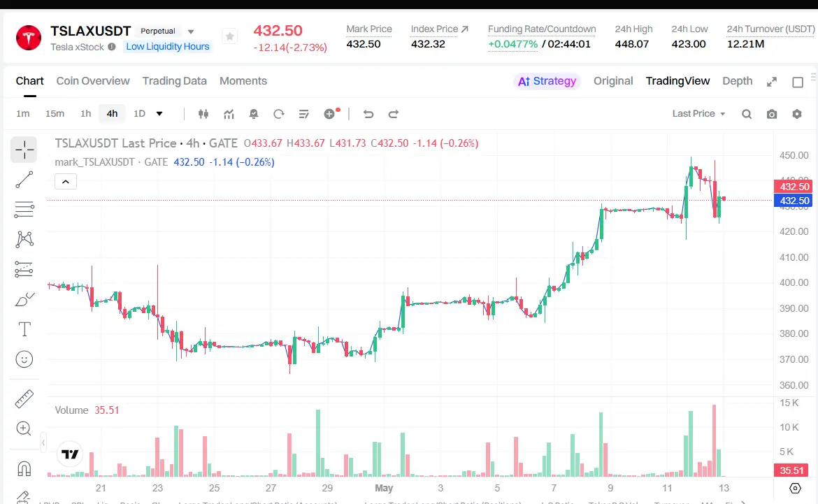The width and height of the screenshot is (818, 504).
Task: Switch to the TradingView chart view
Action: (677, 81)
